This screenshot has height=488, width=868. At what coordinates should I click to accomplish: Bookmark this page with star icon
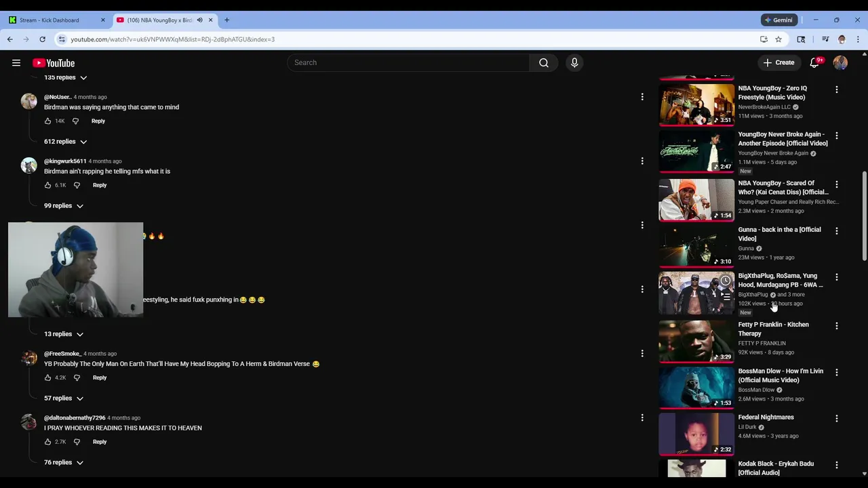pyautogui.click(x=778, y=39)
